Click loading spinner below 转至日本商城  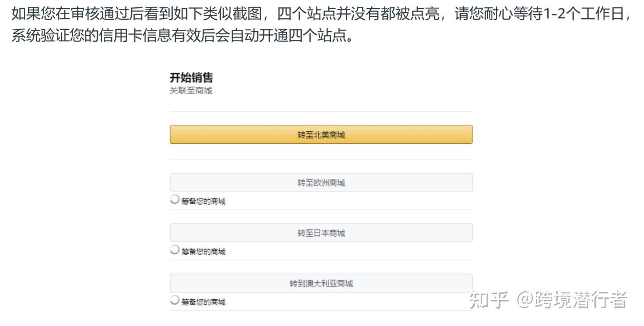click(175, 250)
